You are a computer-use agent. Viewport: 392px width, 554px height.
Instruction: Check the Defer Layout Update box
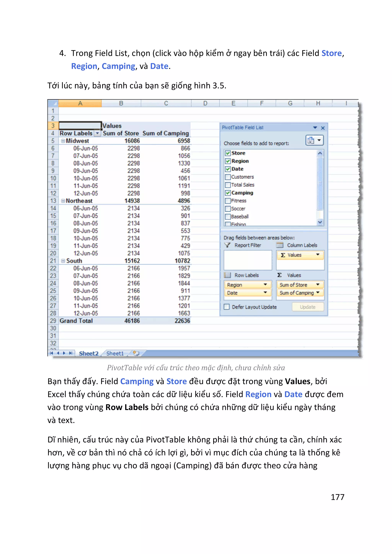pos(227,307)
